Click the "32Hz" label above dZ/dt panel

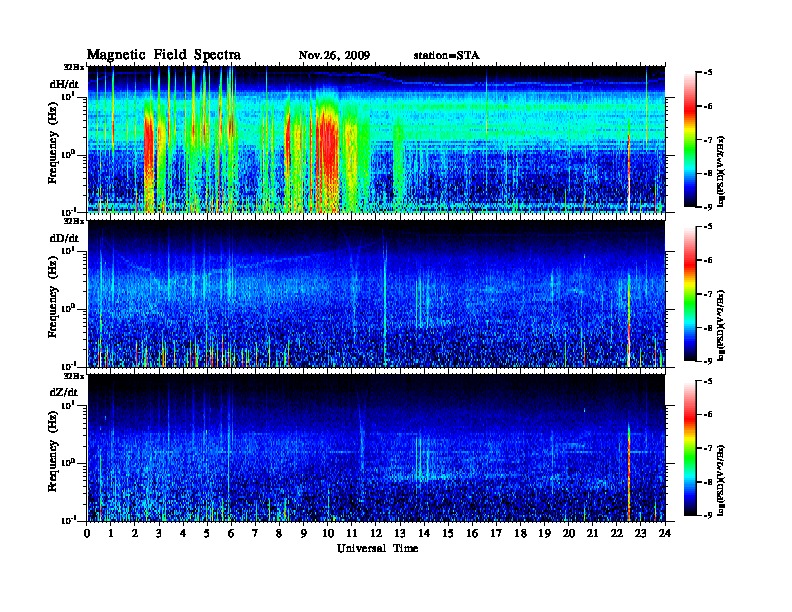click(x=73, y=376)
